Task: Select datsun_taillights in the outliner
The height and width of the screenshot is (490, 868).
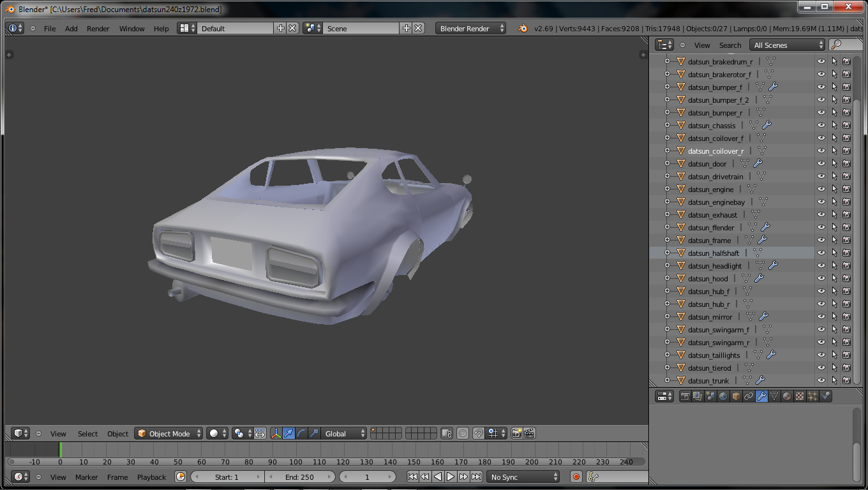Action: 714,355
